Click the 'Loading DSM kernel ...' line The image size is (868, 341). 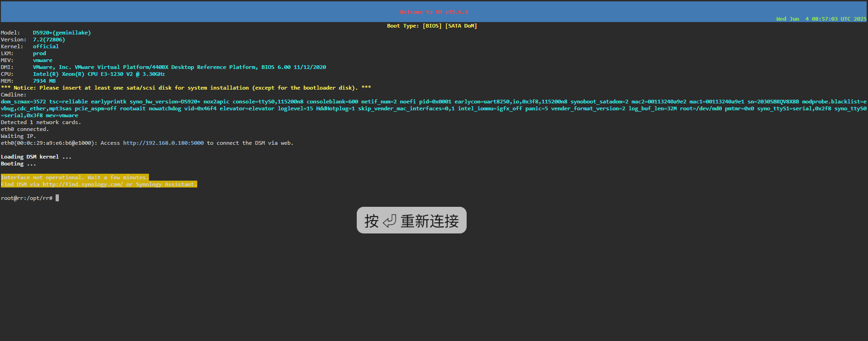36,157
